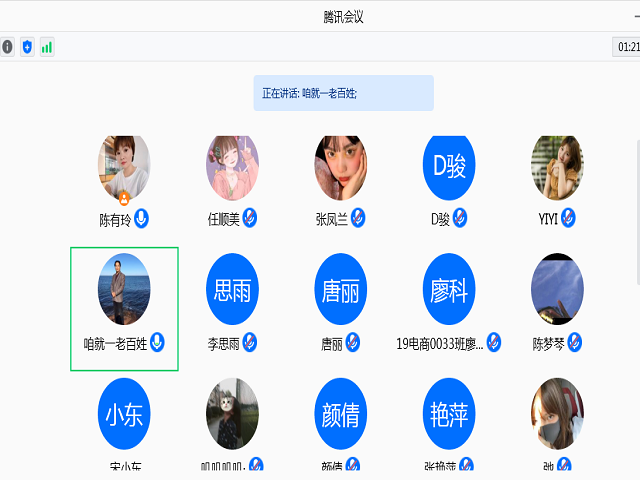Click the 01:21 meeting timer
This screenshot has height=480, width=640.
[628, 47]
